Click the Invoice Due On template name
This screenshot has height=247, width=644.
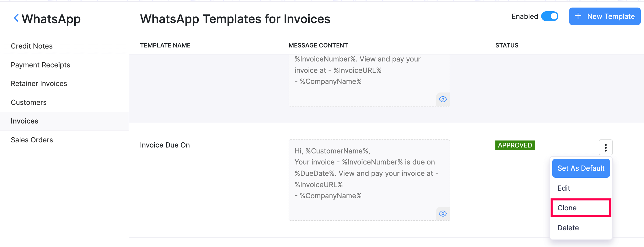pos(165,145)
